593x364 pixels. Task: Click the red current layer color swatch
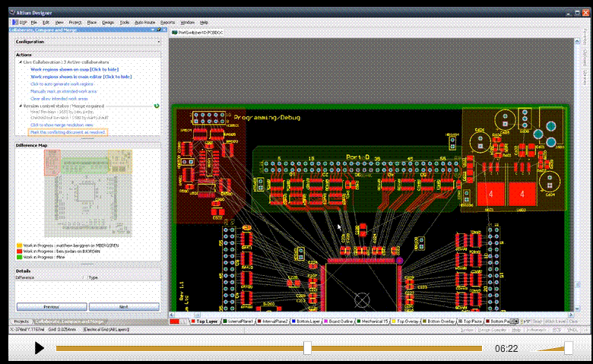175,321
